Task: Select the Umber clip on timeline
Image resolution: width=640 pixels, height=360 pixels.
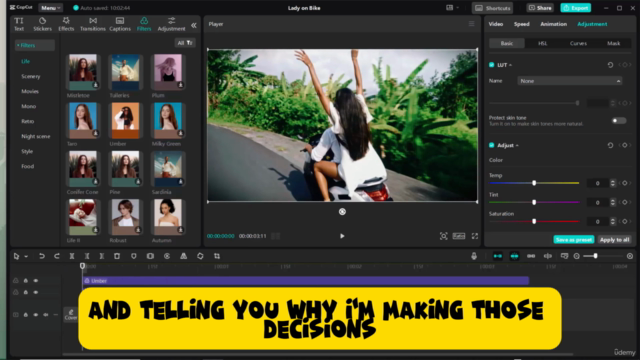Action: (306, 281)
